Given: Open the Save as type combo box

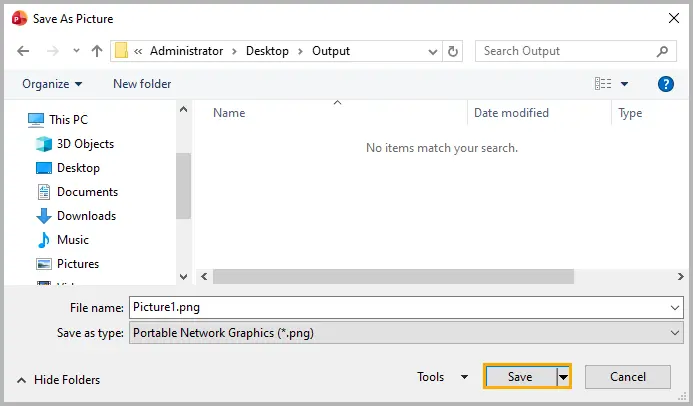Looking at the screenshot, I should (406, 333).
